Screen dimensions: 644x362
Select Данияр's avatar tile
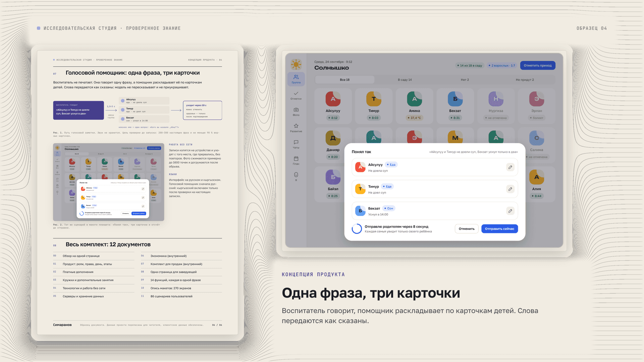pyautogui.click(x=333, y=138)
